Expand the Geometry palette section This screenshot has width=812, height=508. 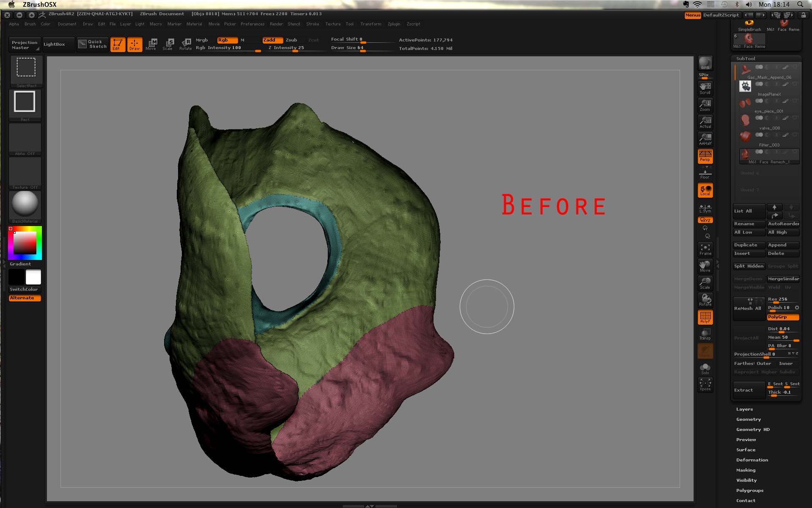(748, 419)
